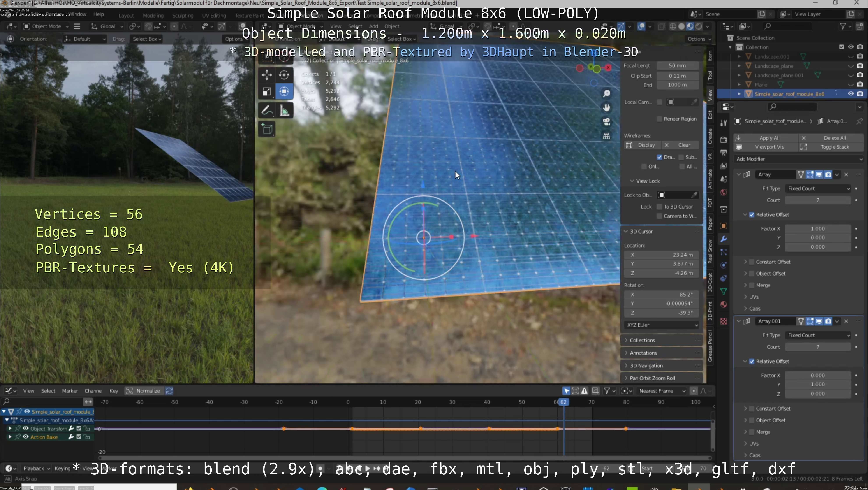868x490 pixels.
Task: Select the Measure tool
Action: [284, 111]
